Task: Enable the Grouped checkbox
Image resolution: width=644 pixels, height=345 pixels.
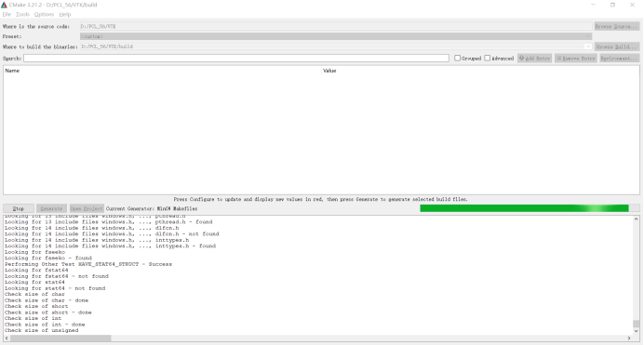Action: [457, 59]
